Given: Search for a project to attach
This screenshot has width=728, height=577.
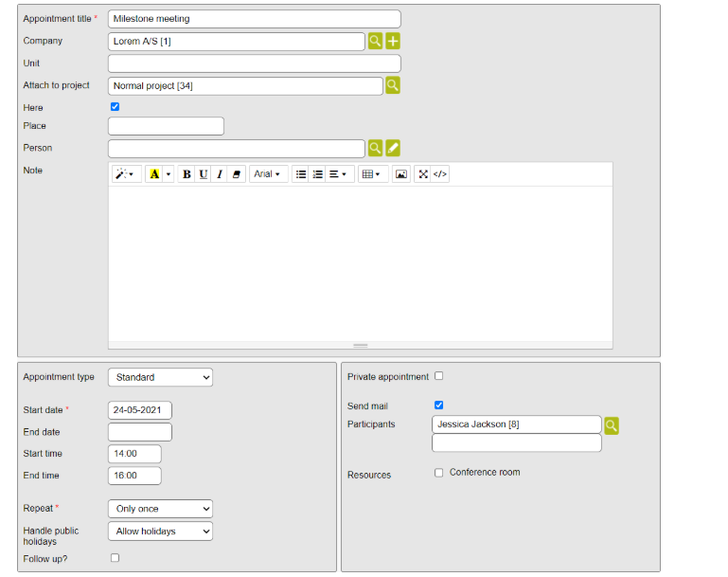Looking at the screenshot, I should pos(393,85).
